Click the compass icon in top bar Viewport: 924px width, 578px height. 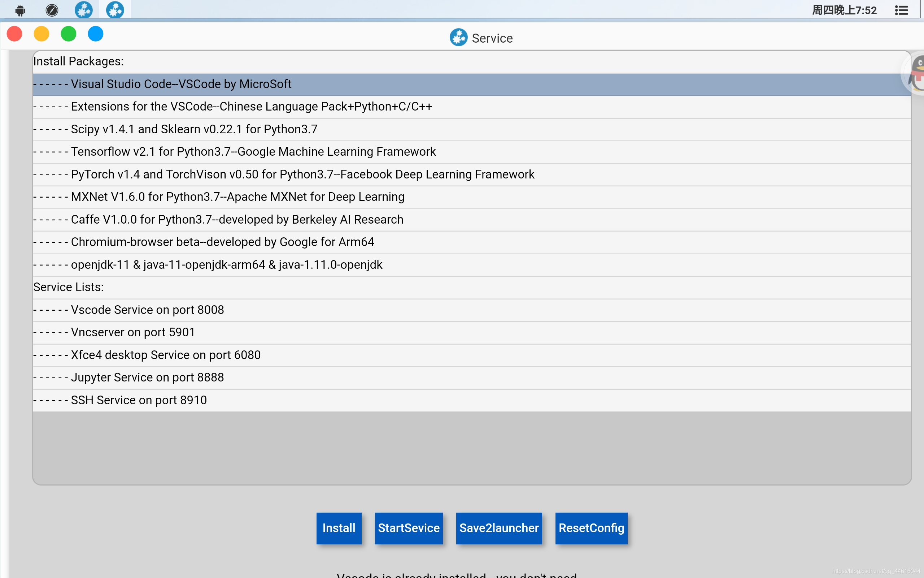[52, 10]
